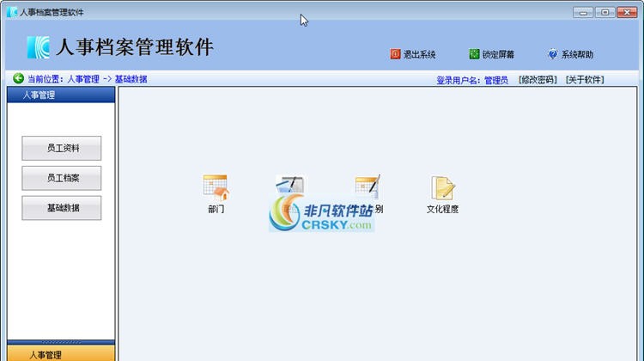Click the app logo in title bar

tap(12, 12)
